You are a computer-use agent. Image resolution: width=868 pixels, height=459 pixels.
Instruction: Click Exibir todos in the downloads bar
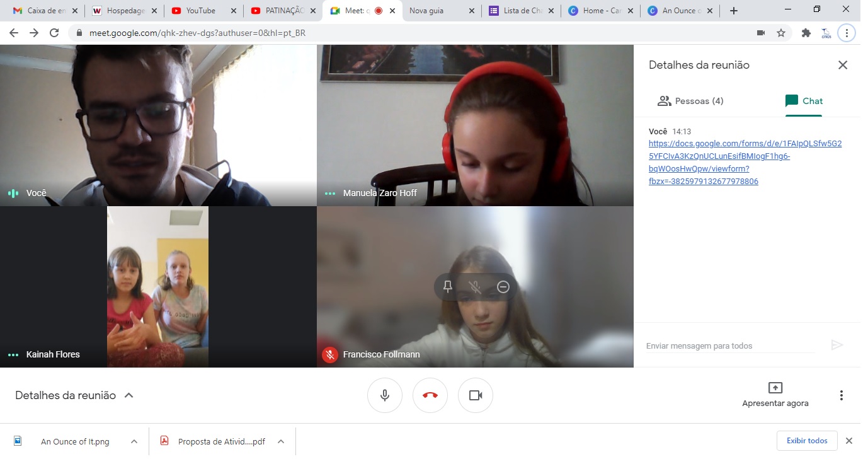click(807, 441)
